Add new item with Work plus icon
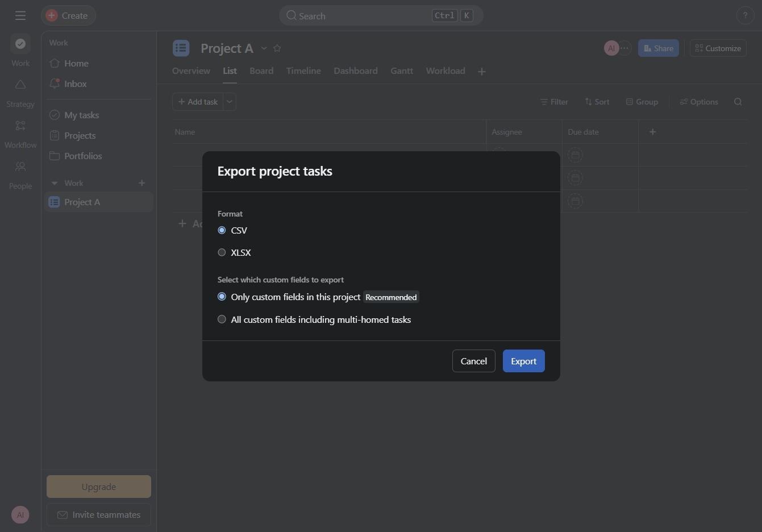762x532 pixels. pyautogui.click(x=142, y=183)
